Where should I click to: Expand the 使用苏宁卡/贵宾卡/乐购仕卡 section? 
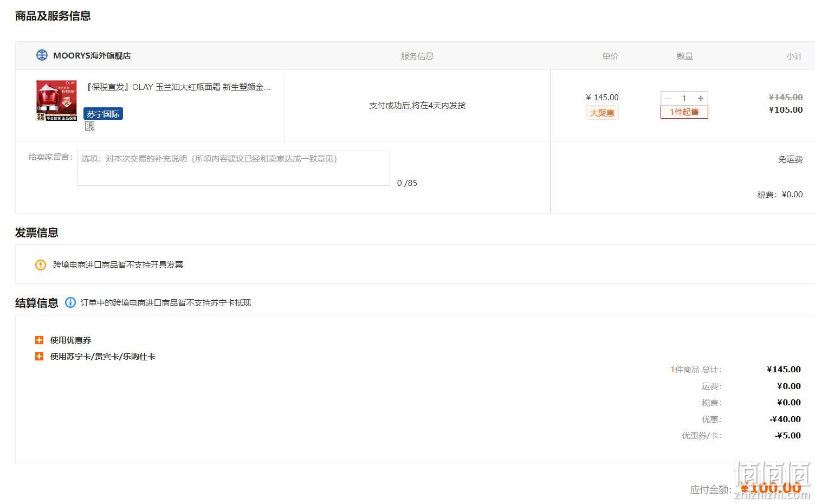[39, 357]
